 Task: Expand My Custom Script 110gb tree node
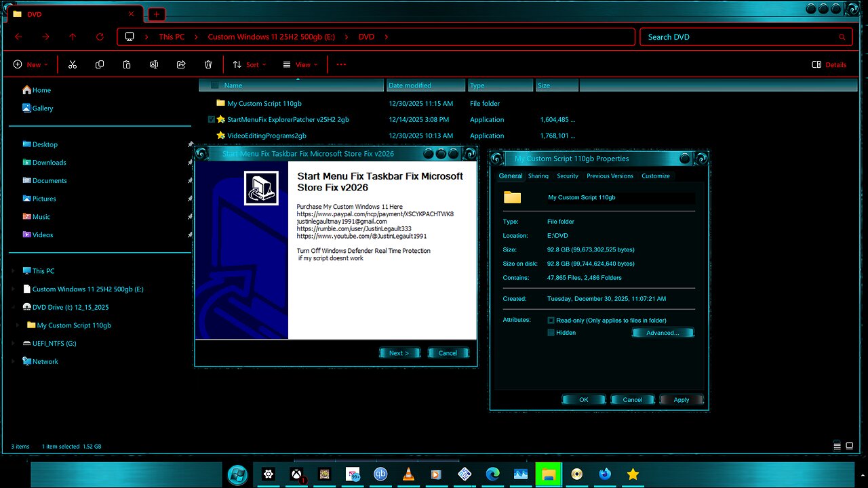pyautogui.click(x=18, y=325)
